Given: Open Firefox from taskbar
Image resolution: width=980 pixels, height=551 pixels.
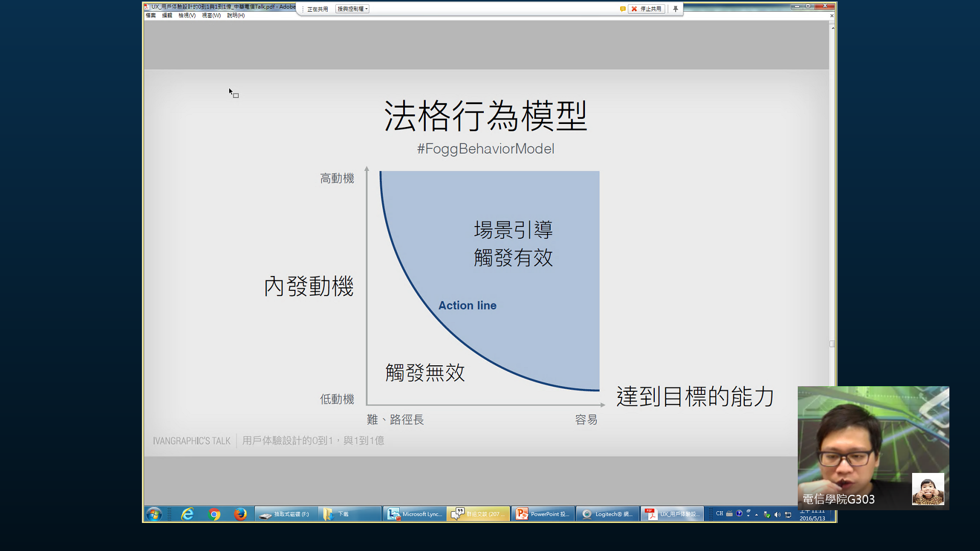Looking at the screenshot, I should click(240, 514).
